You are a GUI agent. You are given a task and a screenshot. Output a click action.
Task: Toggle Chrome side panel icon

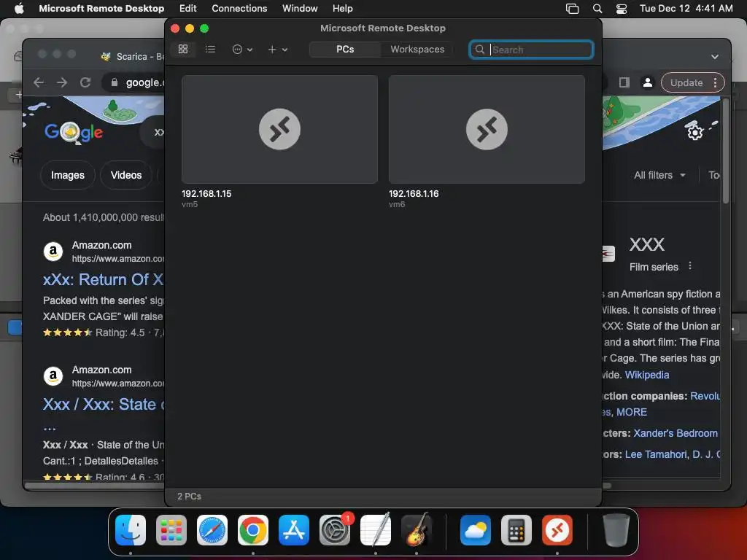(624, 82)
